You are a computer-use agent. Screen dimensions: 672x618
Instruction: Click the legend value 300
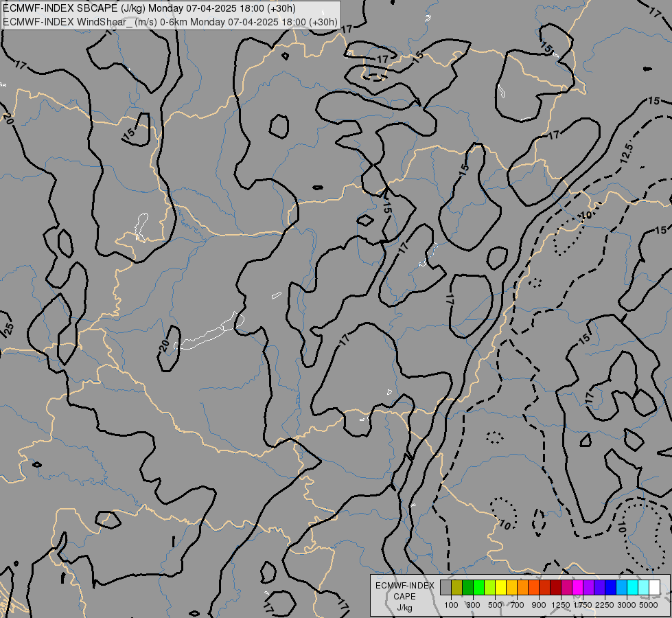[x=473, y=605]
